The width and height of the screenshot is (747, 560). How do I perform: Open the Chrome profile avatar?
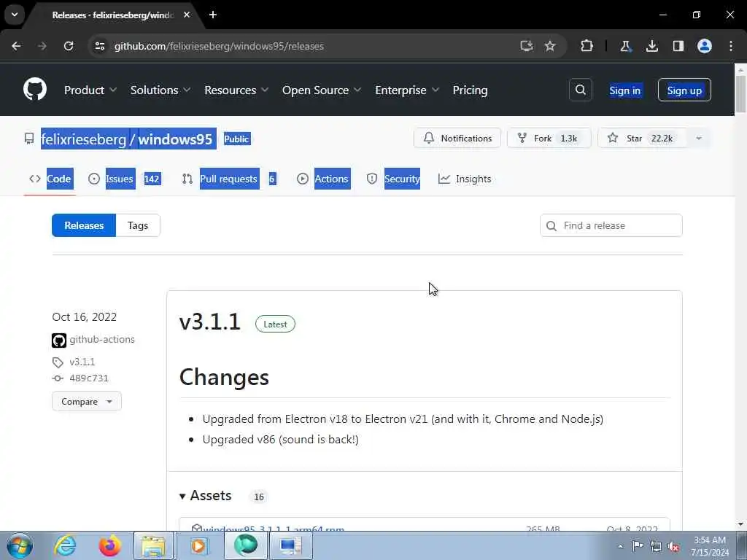click(x=705, y=46)
